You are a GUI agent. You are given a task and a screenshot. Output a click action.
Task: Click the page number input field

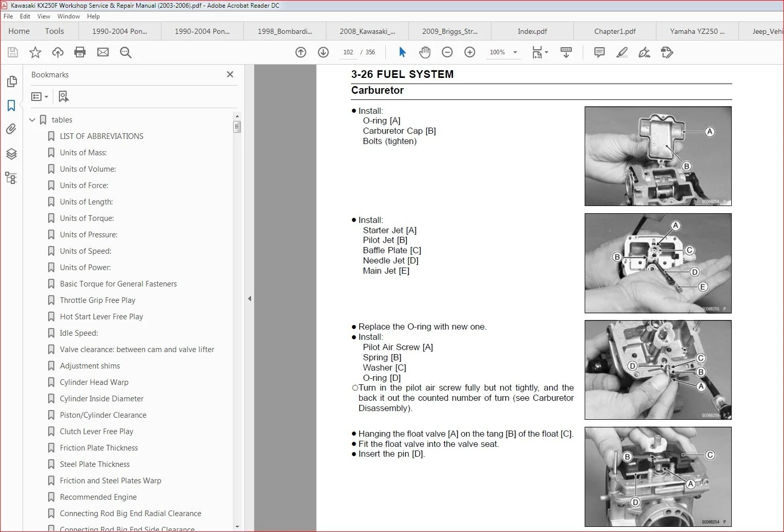click(348, 52)
